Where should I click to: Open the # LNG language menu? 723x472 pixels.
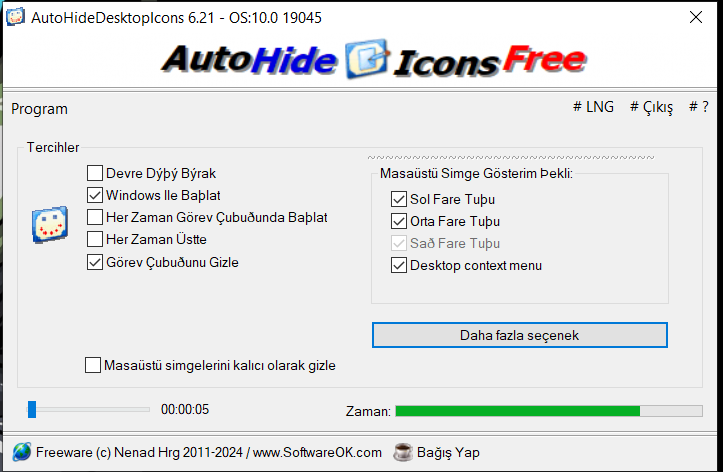[593, 107]
